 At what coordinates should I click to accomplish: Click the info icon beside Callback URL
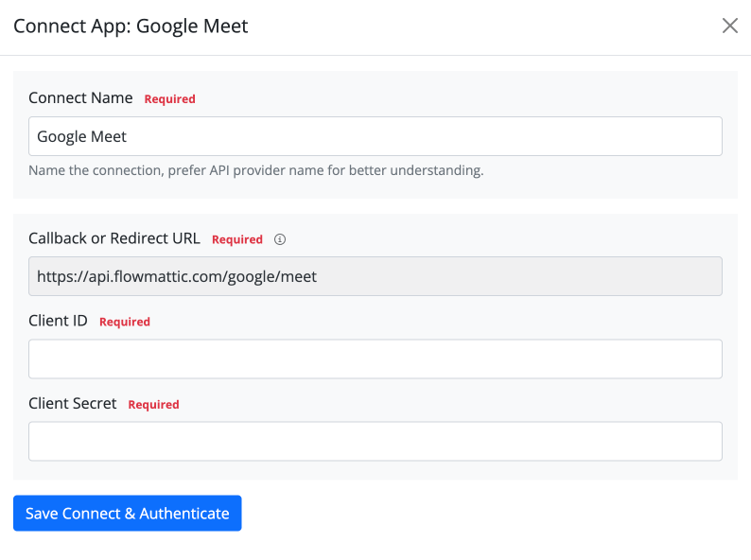pos(279,239)
